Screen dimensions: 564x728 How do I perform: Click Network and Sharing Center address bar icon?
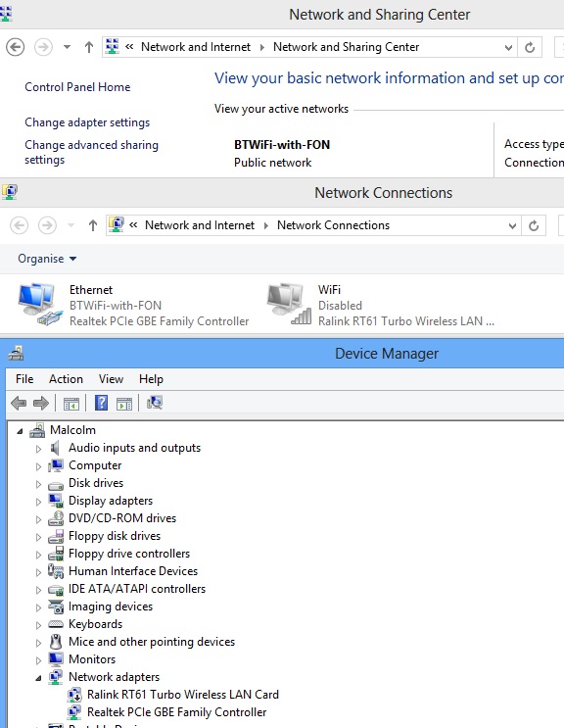click(x=113, y=46)
